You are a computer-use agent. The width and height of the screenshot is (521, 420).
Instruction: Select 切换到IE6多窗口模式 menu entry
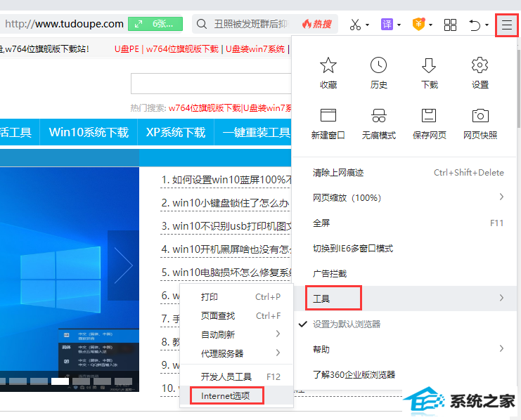tap(404, 248)
